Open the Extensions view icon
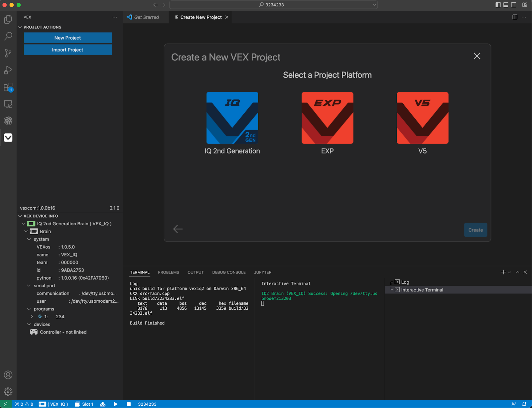The width and height of the screenshot is (532, 408). [8, 87]
